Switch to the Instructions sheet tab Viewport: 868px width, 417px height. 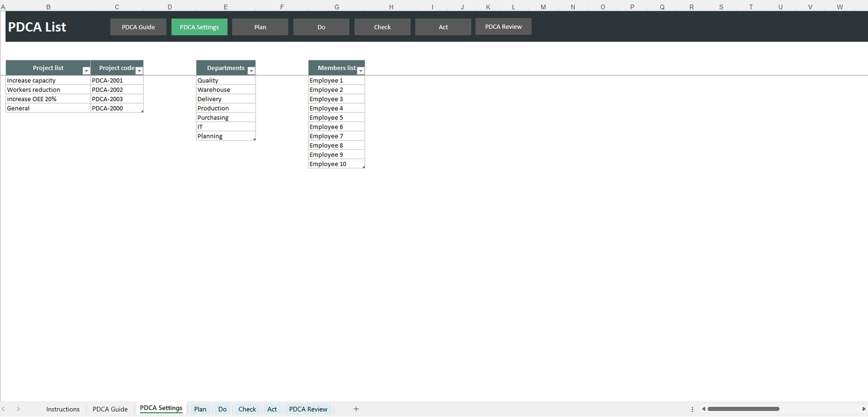coord(63,409)
